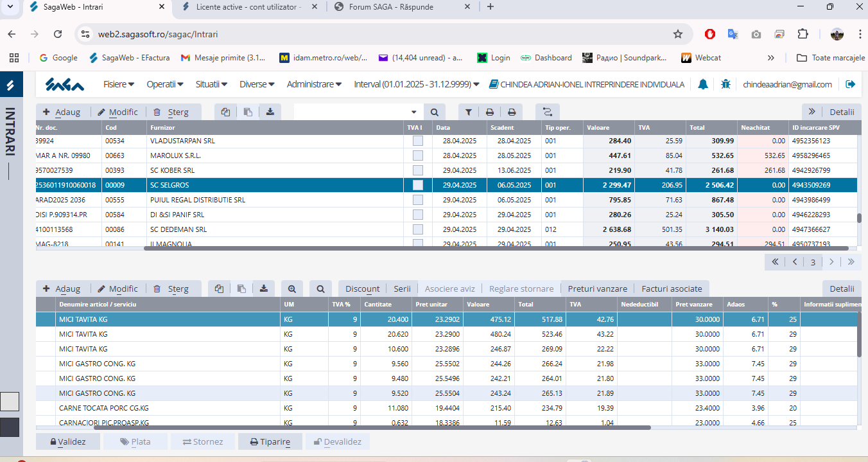Click the download icon in the lower articles toolbar
Viewport: 868px width, 462px height.
point(263,289)
